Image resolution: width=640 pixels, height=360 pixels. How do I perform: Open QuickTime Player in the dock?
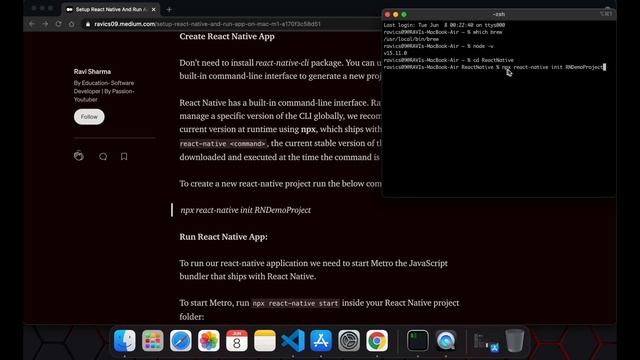coord(446,340)
